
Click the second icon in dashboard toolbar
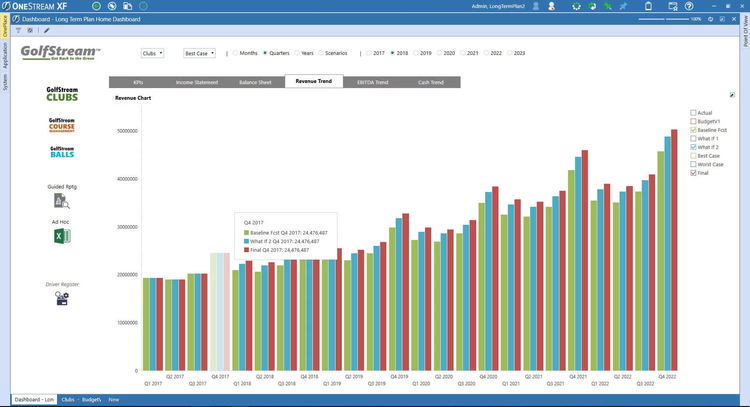click(x=30, y=30)
